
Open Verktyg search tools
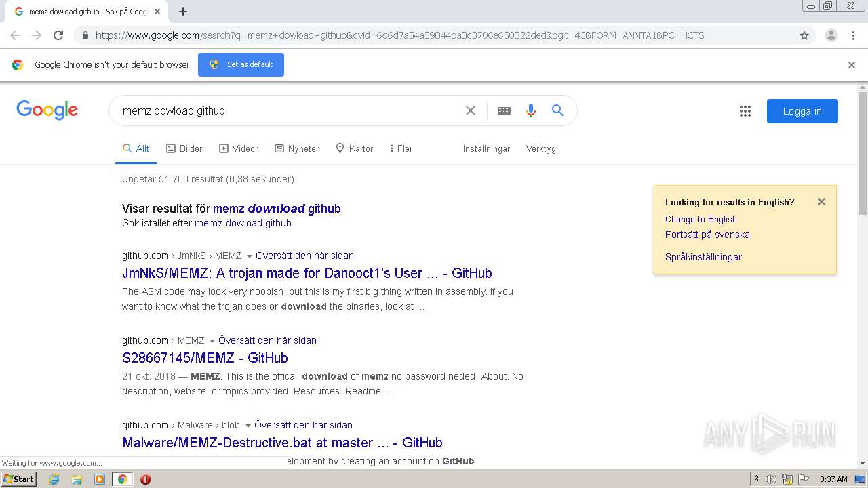[540, 148]
